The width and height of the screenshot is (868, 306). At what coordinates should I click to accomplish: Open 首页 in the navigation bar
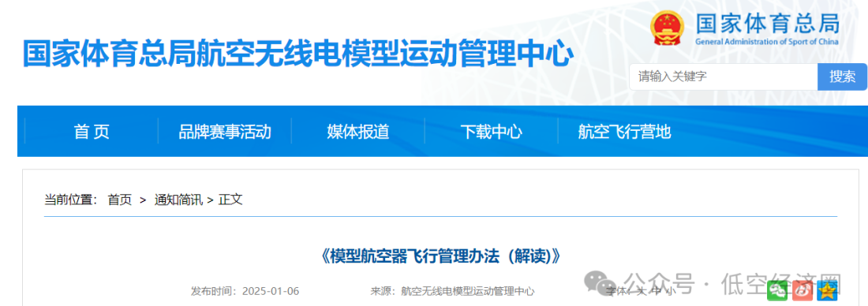coord(92,132)
